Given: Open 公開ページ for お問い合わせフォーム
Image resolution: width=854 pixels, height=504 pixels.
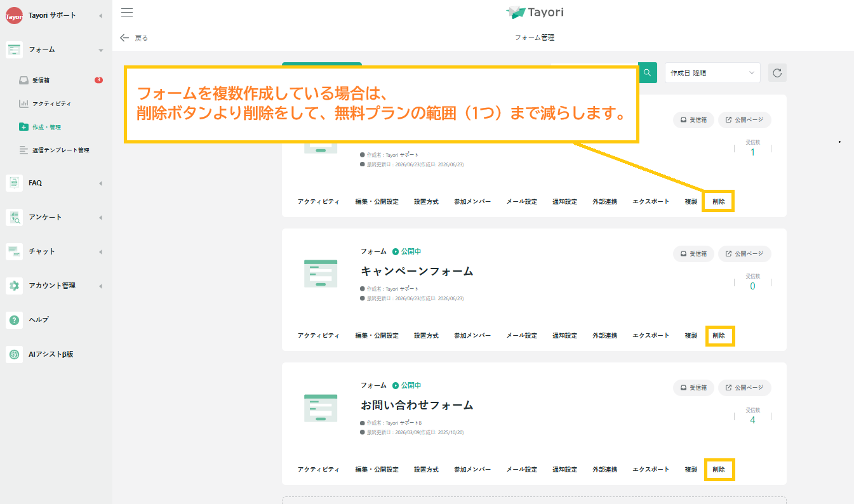Looking at the screenshot, I should [745, 388].
